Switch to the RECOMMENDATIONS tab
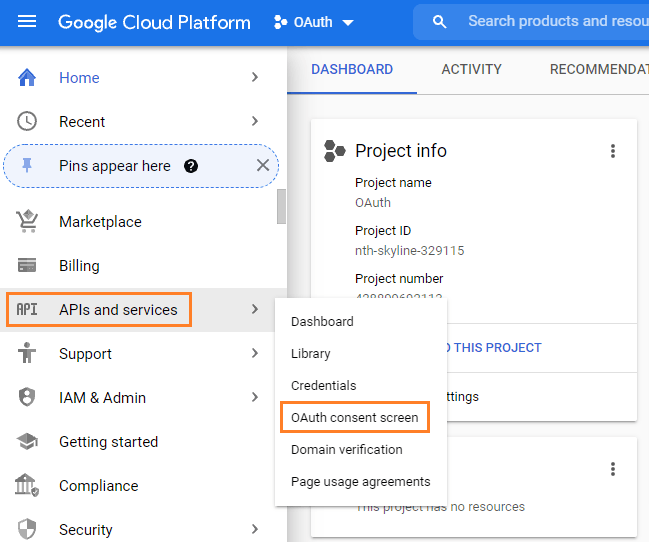 (x=599, y=69)
